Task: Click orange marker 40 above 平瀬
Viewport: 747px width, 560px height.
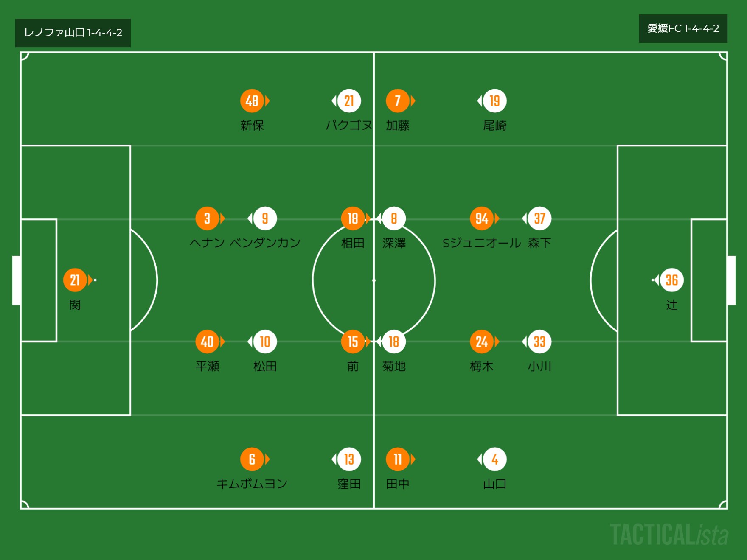Action: coord(207,342)
